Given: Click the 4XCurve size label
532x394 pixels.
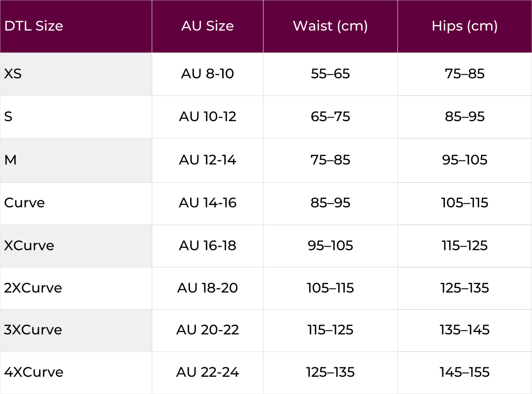Looking at the screenshot, I should pyautogui.click(x=33, y=372).
